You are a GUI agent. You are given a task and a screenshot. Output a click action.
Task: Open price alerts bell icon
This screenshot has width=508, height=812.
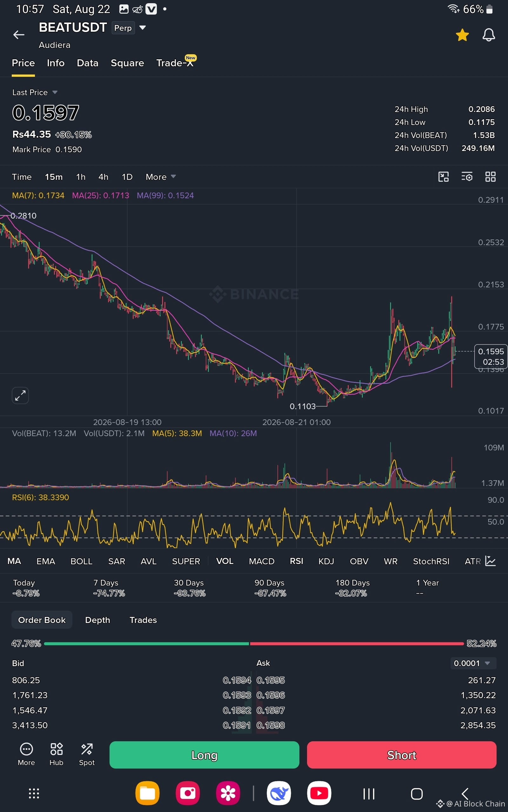489,35
